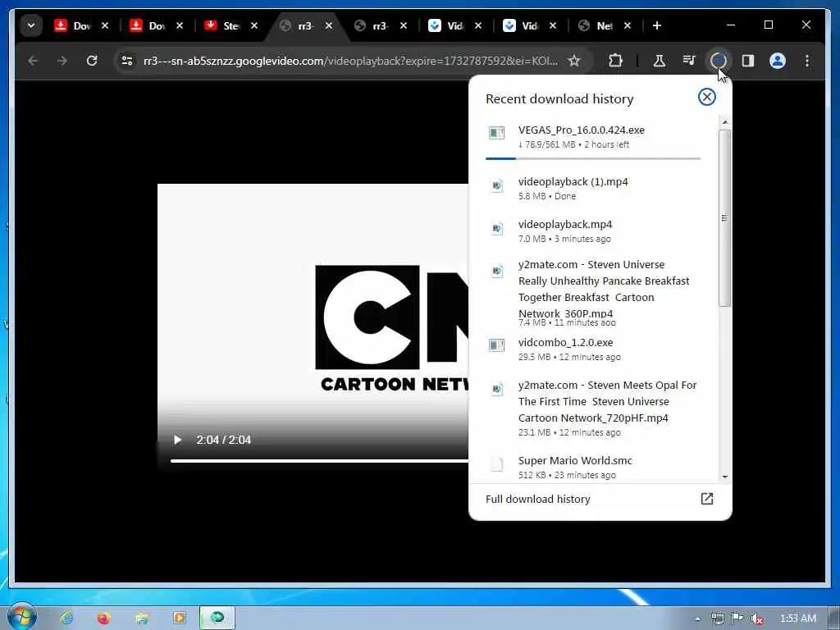Click the external-link icon for full history
This screenshot has width=840, height=630.
point(706,499)
